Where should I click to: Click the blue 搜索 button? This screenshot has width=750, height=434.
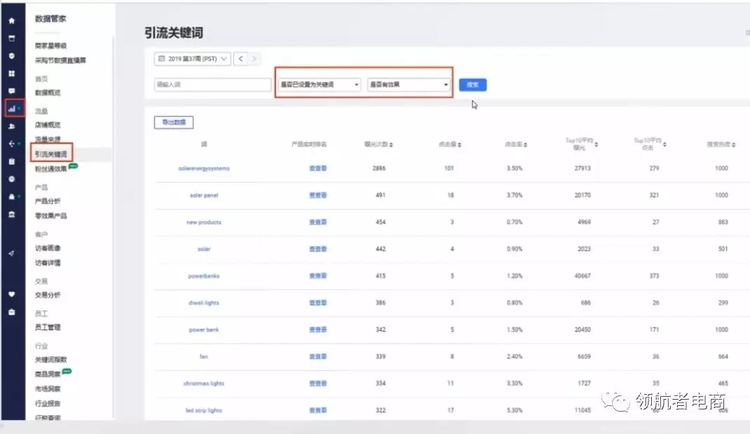(x=473, y=85)
